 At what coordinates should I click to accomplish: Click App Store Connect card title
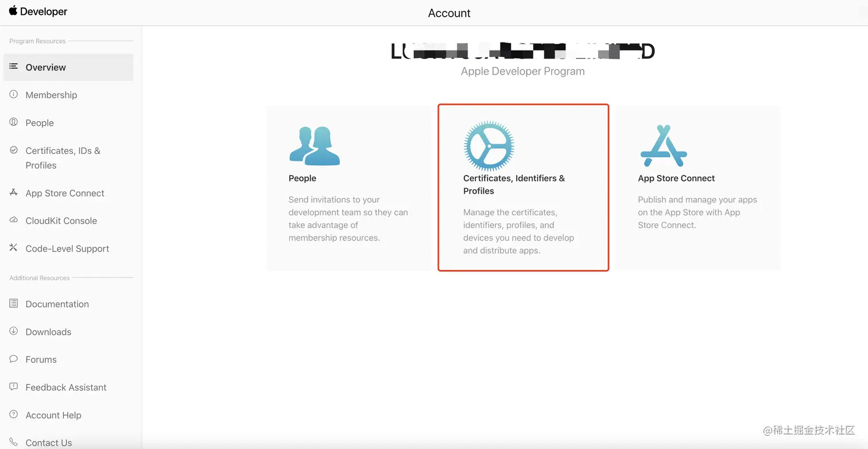point(676,178)
